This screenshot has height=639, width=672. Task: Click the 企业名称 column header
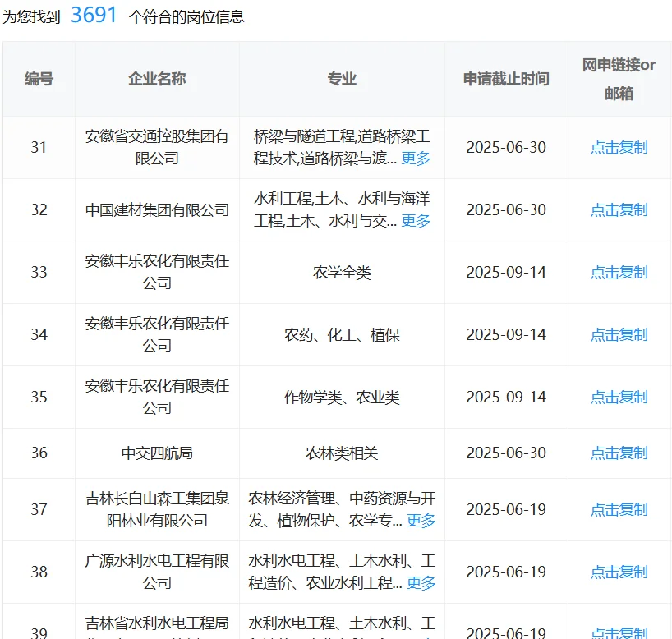click(157, 79)
